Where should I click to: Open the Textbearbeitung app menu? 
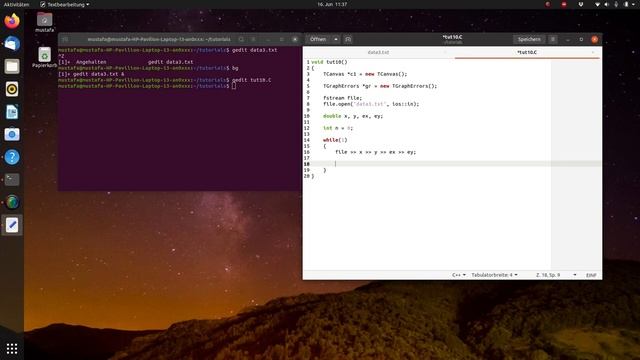pyautogui.click(x=65, y=4)
